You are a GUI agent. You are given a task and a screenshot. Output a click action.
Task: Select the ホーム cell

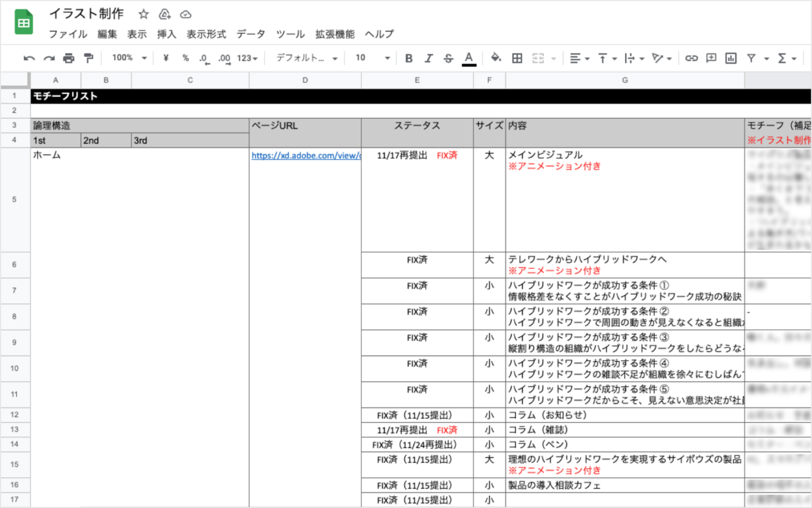[x=140, y=327]
